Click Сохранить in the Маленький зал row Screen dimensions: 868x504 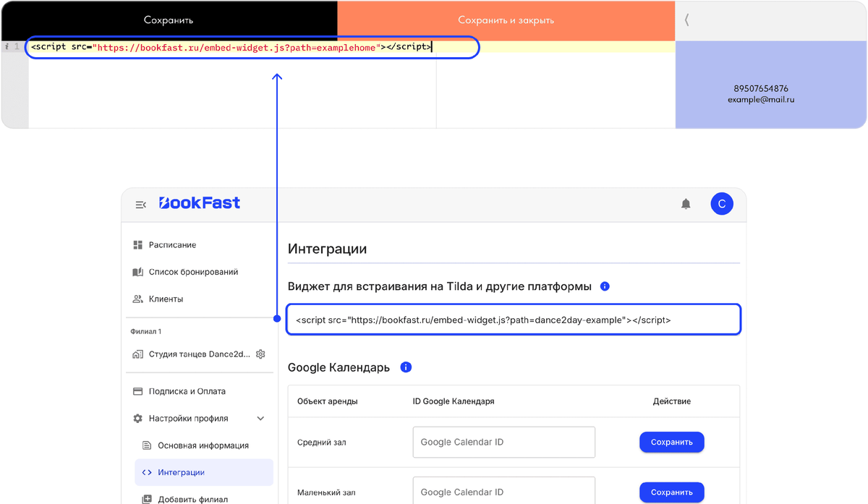(x=671, y=492)
